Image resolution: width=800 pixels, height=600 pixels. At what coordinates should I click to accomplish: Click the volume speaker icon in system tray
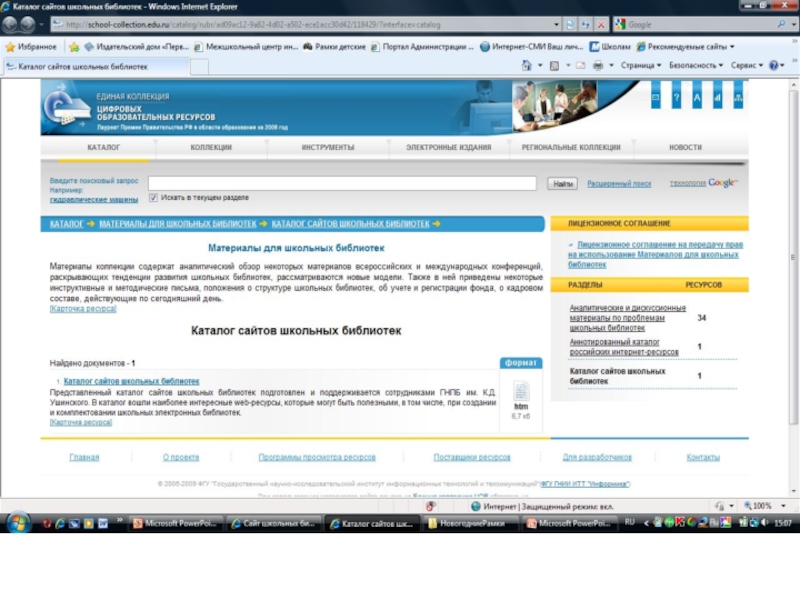(765, 523)
